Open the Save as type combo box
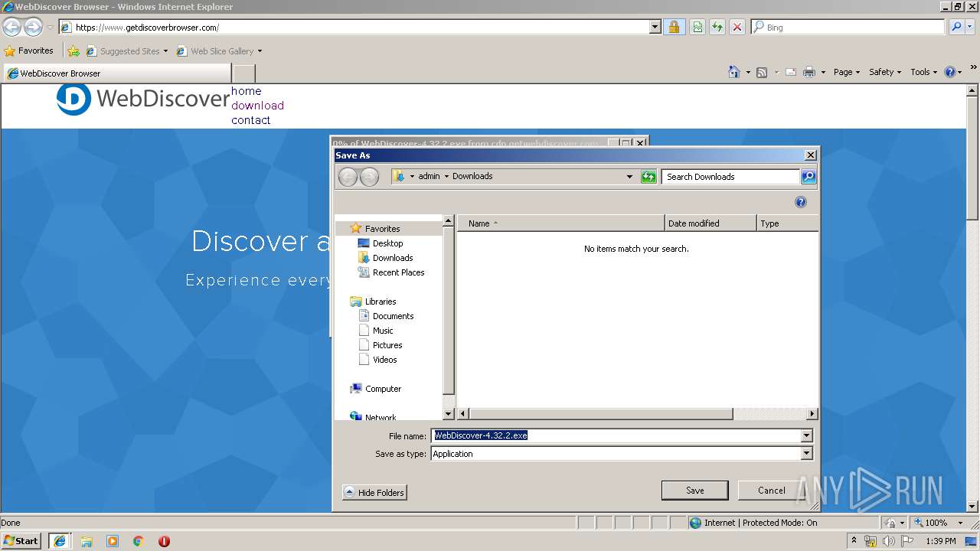 click(x=621, y=454)
